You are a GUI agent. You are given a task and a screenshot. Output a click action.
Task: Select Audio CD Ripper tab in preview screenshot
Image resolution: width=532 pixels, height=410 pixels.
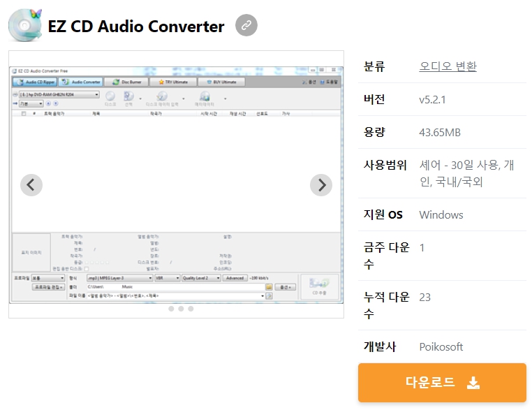click(35, 82)
